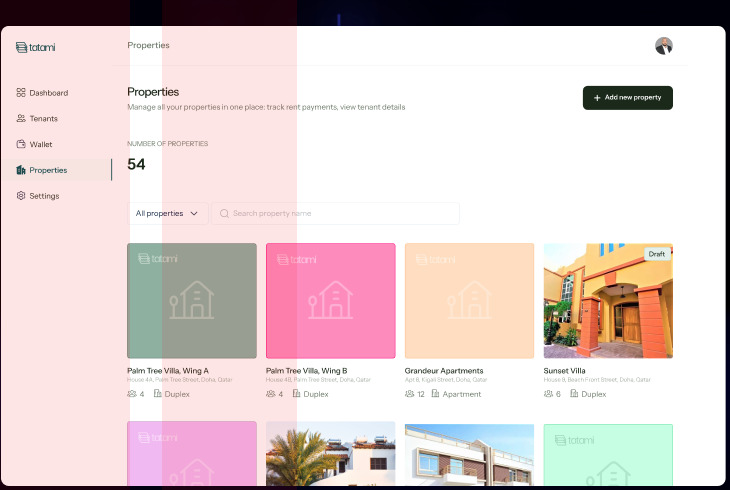
Task: Click the NUMBER OF PROPERTIES label
Action: (x=168, y=143)
